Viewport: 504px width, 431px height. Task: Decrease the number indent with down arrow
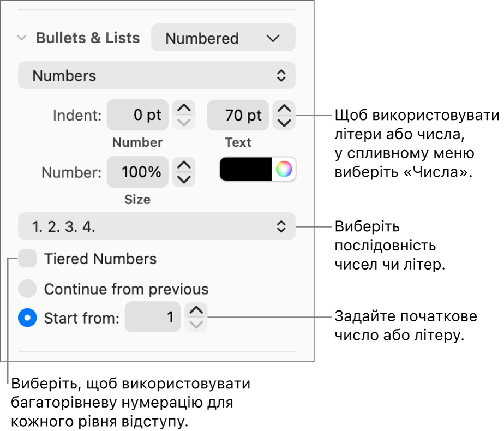point(184,122)
